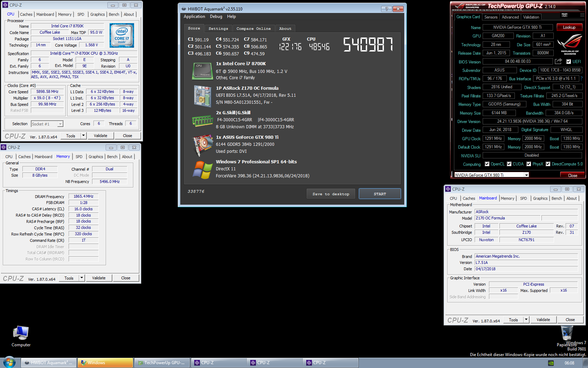The width and height of the screenshot is (588, 368).
Task: Open Graphics tab in CPU-Z Mainboard window
Action: pos(540,198)
